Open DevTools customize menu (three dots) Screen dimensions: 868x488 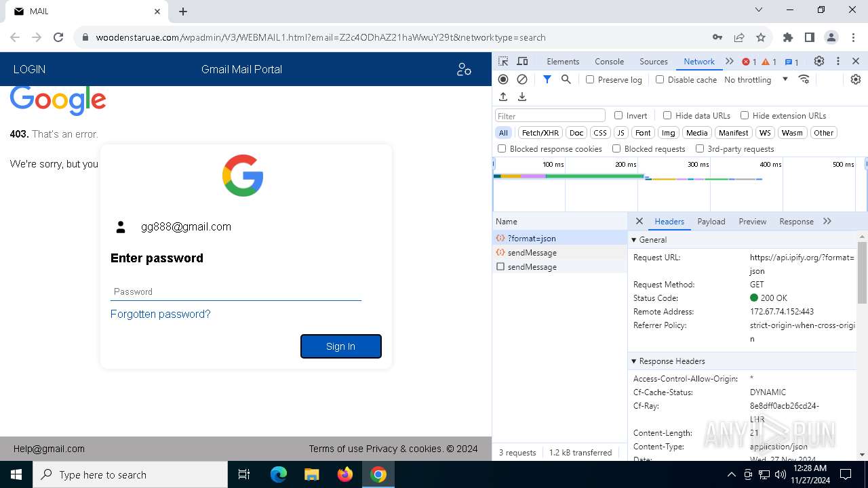[x=838, y=61]
